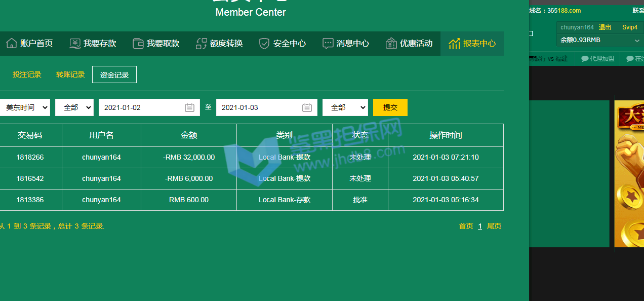The height and width of the screenshot is (301, 644).
Task: Click the 退出 logout link
Action: pos(605,27)
